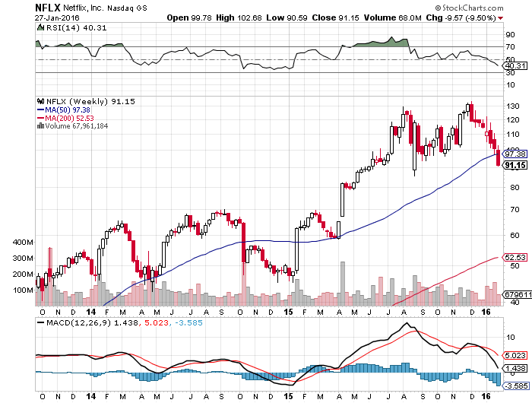532x403 pixels.
Task: Click the 80 price axis label
Action: tap(515, 187)
